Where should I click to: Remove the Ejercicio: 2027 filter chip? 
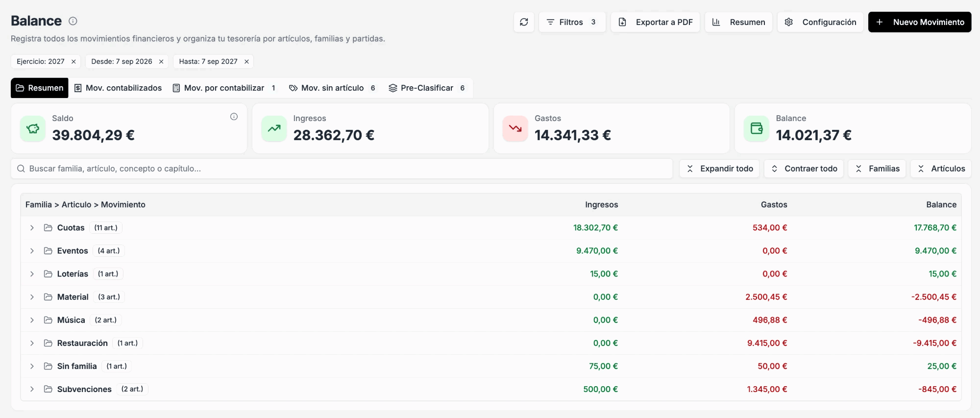pos(73,62)
